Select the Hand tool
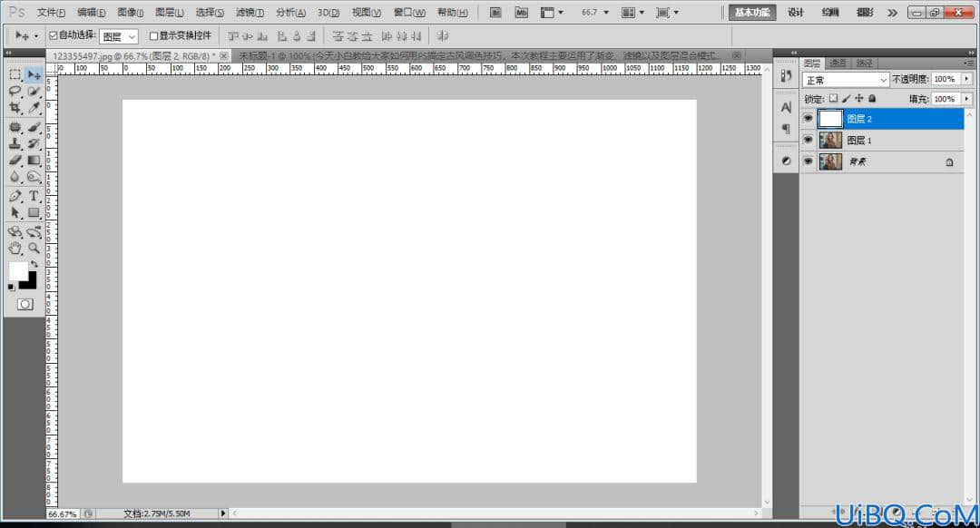 click(15, 248)
